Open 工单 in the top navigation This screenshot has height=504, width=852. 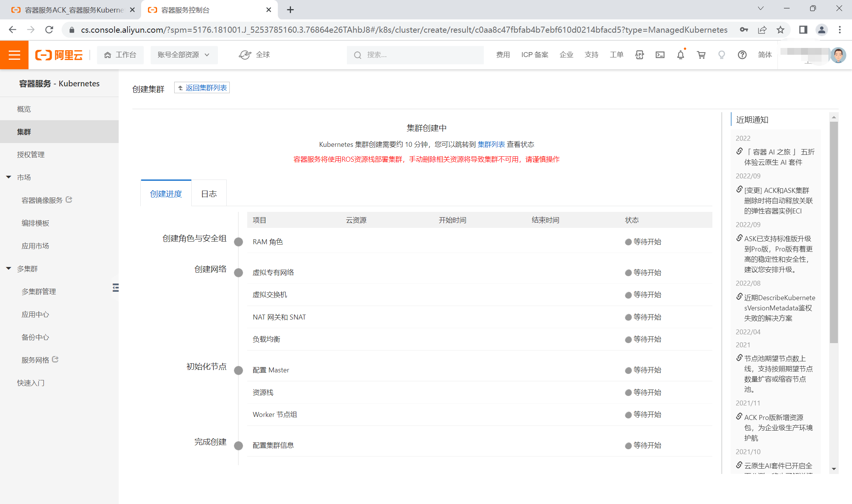pos(617,55)
